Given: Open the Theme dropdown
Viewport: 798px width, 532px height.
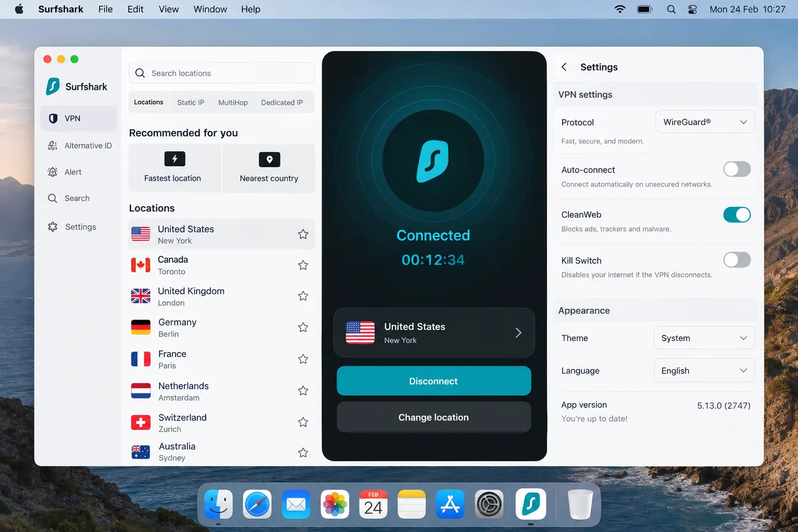Looking at the screenshot, I should tap(704, 338).
